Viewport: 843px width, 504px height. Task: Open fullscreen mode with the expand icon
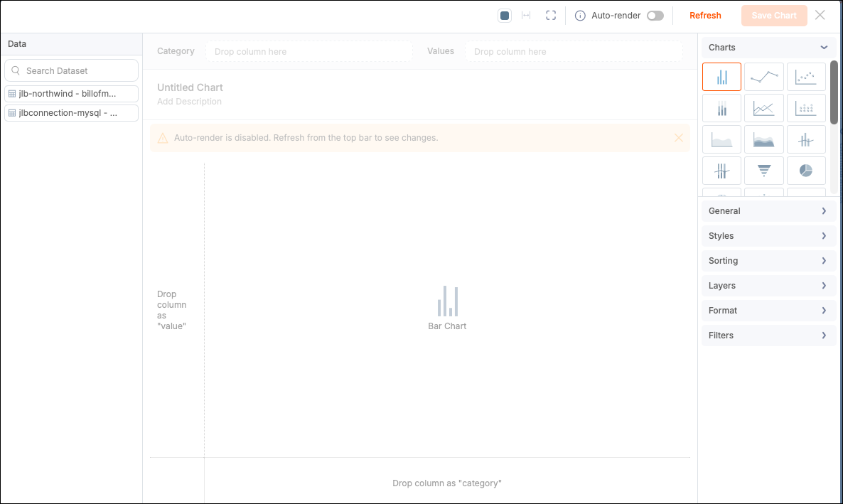[x=551, y=16]
